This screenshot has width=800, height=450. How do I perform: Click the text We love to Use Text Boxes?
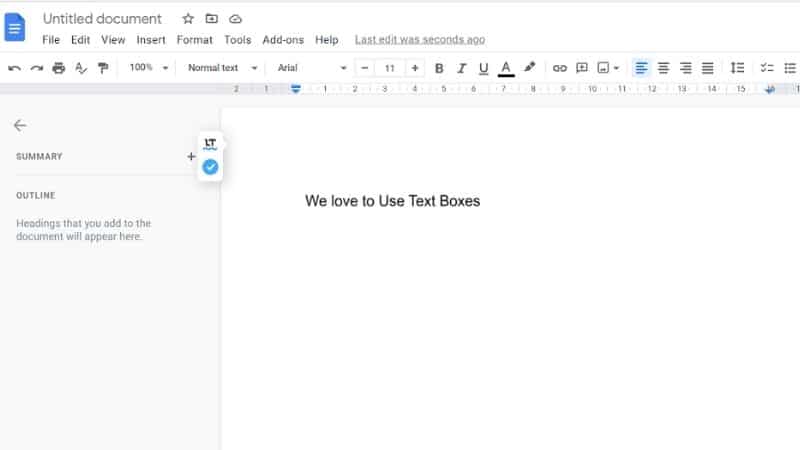(x=392, y=201)
